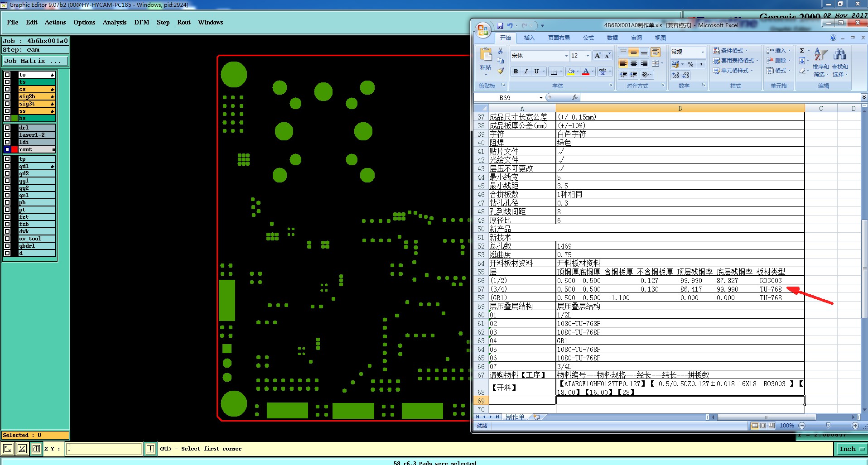Apply percent style to cell

point(690,64)
